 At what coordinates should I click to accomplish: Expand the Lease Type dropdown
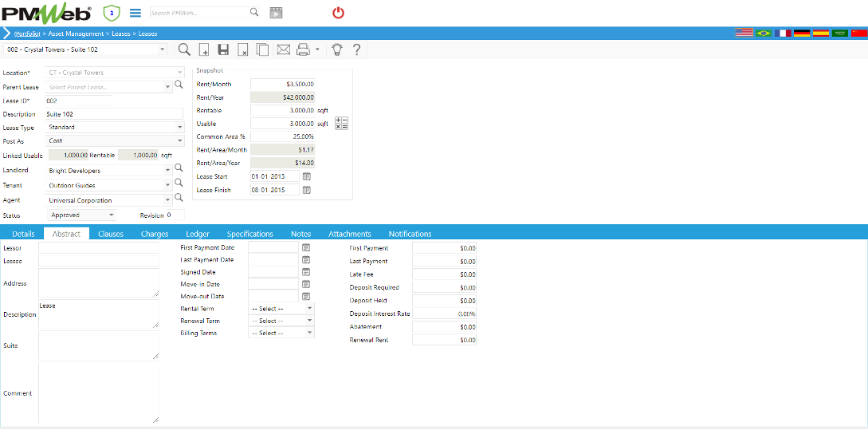tap(180, 127)
